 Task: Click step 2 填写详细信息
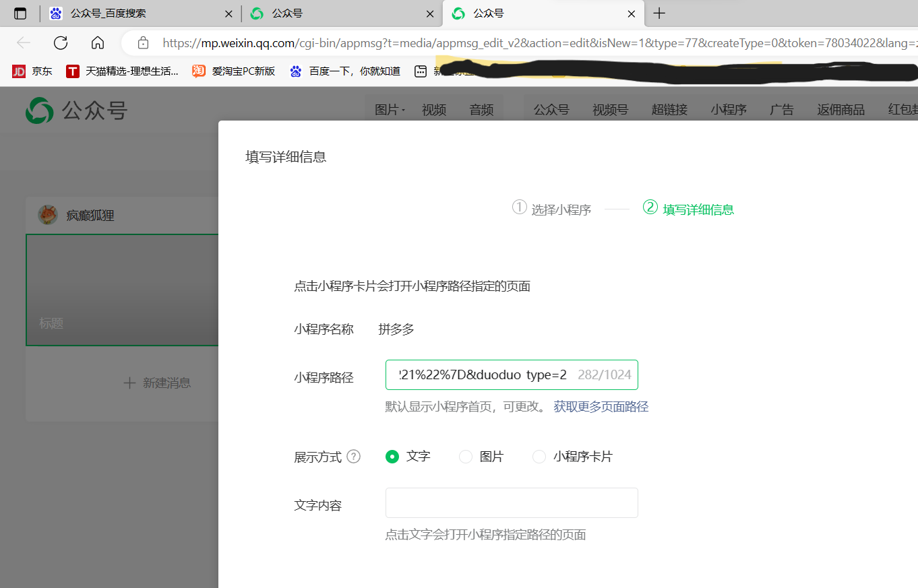pyautogui.click(x=688, y=209)
